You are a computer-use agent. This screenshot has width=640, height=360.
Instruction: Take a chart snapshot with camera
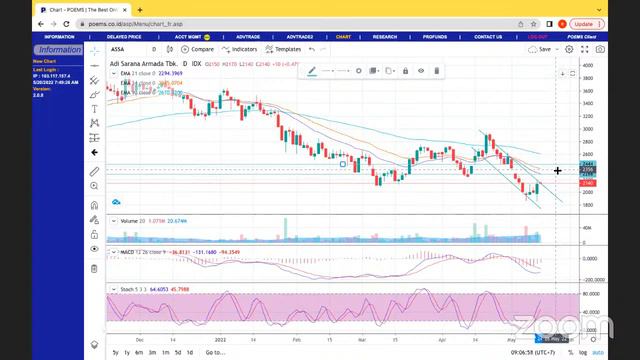[x=600, y=49]
